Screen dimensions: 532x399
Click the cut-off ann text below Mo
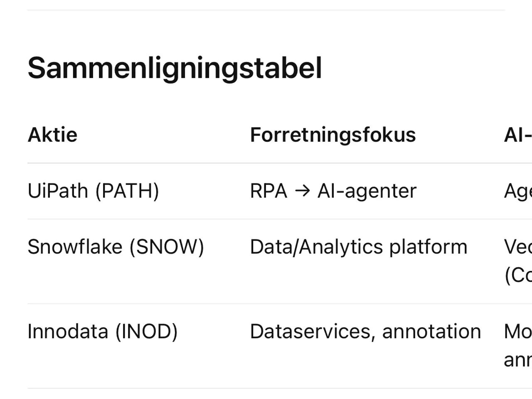click(518, 360)
